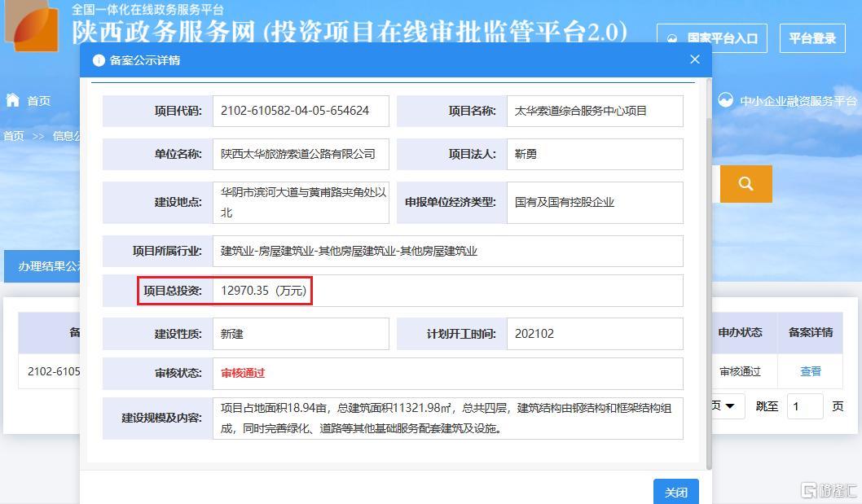Click 查看 link in 备案详情 column

pos(811,371)
